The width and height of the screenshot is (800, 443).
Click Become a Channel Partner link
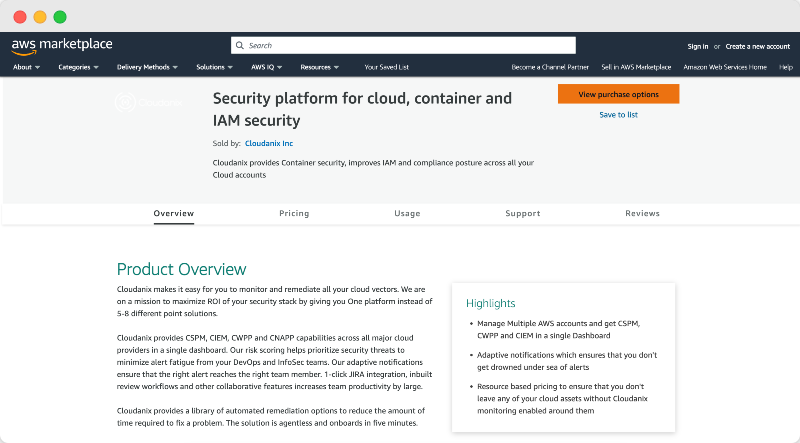550,67
